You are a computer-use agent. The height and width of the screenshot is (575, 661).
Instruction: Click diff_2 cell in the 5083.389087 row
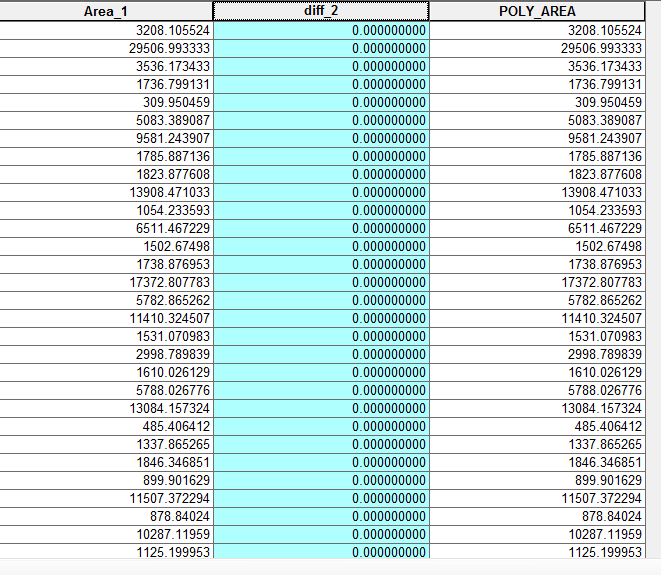click(321, 121)
